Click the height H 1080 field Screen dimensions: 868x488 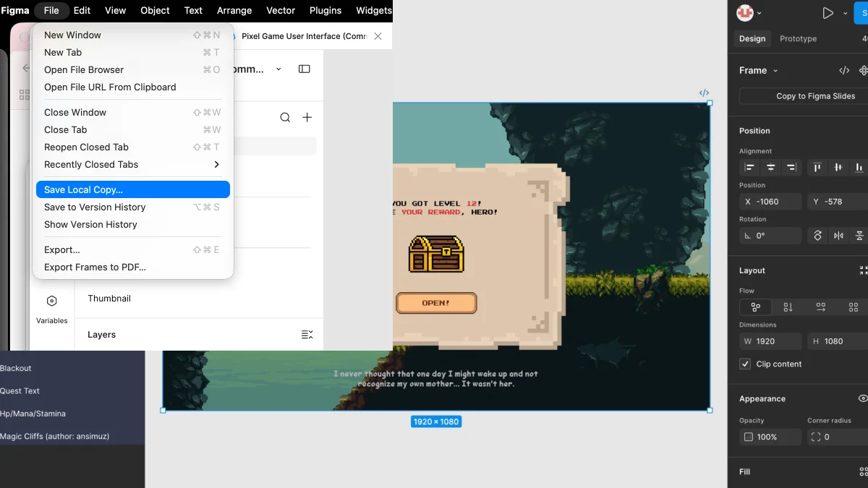coord(838,341)
